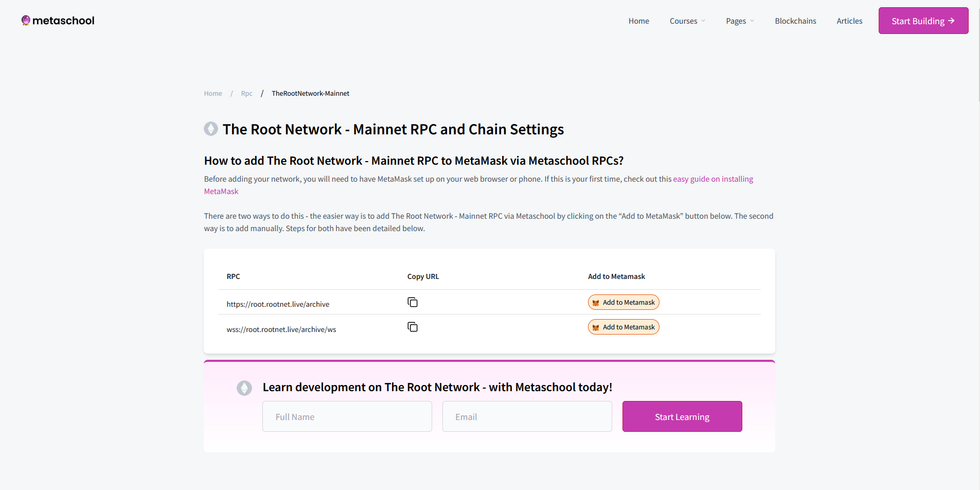Open the Home navigation item
The image size is (980, 490).
(x=638, y=21)
